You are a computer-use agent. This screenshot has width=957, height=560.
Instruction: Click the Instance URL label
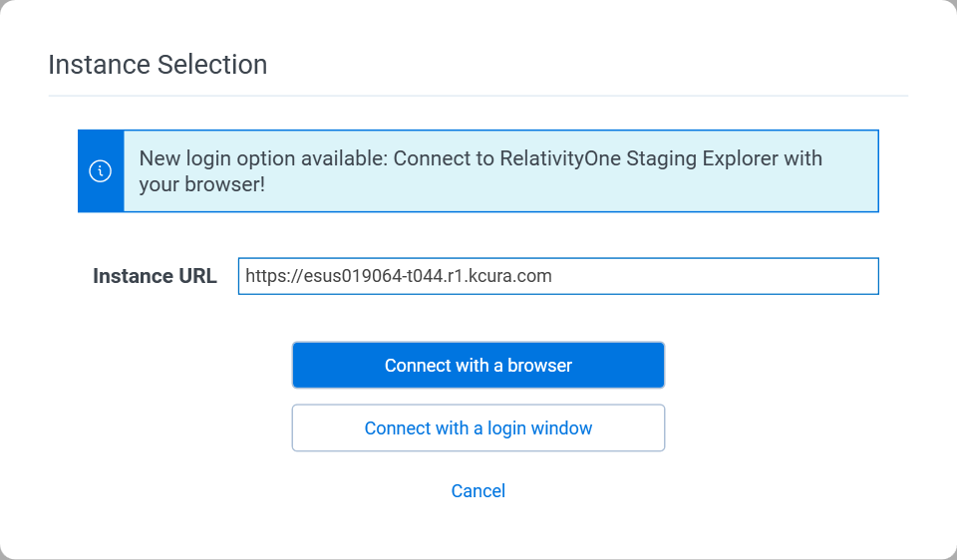[x=155, y=276]
